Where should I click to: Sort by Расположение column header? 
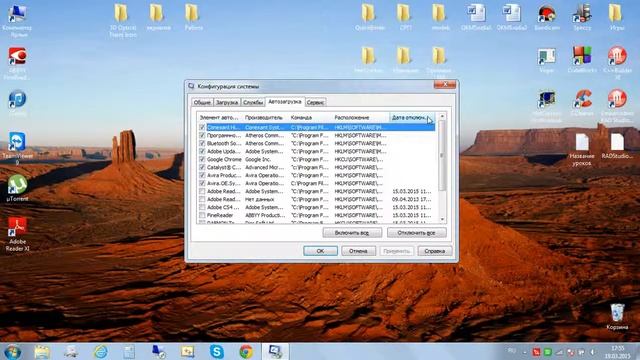coord(360,118)
